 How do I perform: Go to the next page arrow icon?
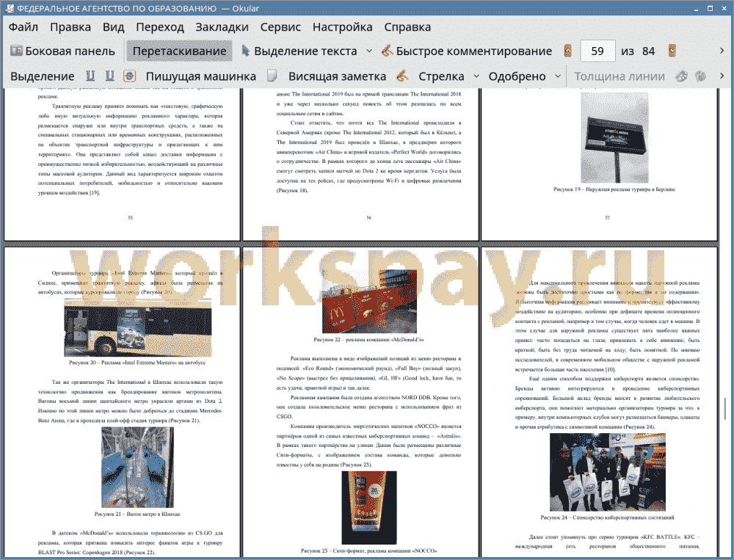click(672, 51)
